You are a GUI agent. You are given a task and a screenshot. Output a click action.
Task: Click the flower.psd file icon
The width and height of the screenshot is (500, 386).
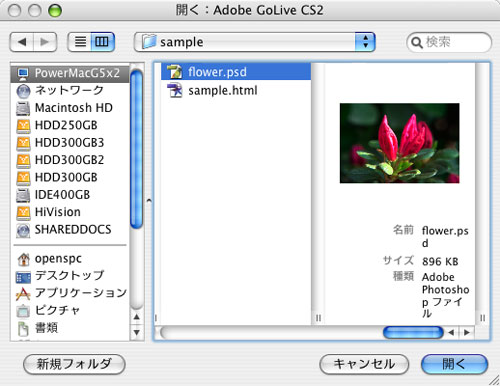pyautogui.click(x=174, y=72)
